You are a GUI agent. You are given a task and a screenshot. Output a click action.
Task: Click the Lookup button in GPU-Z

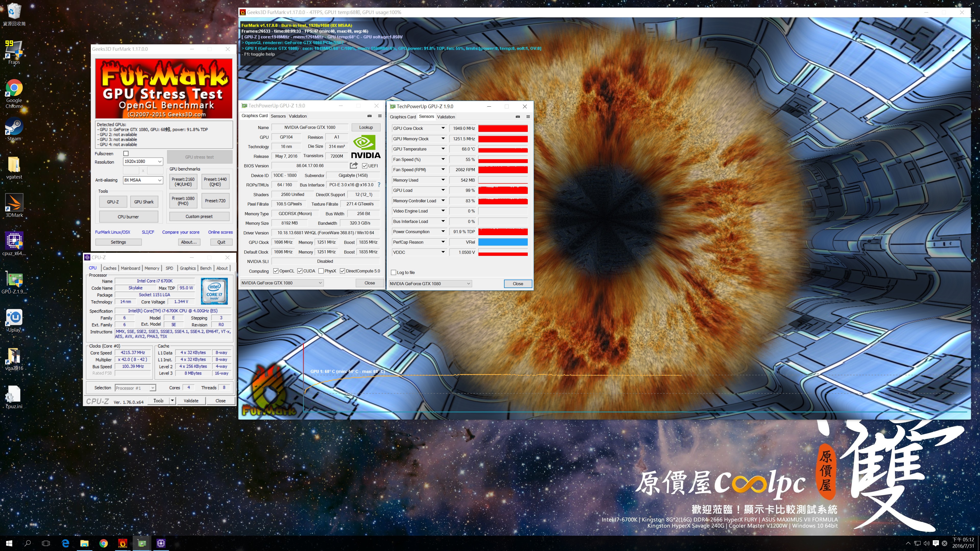pyautogui.click(x=366, y=127)
